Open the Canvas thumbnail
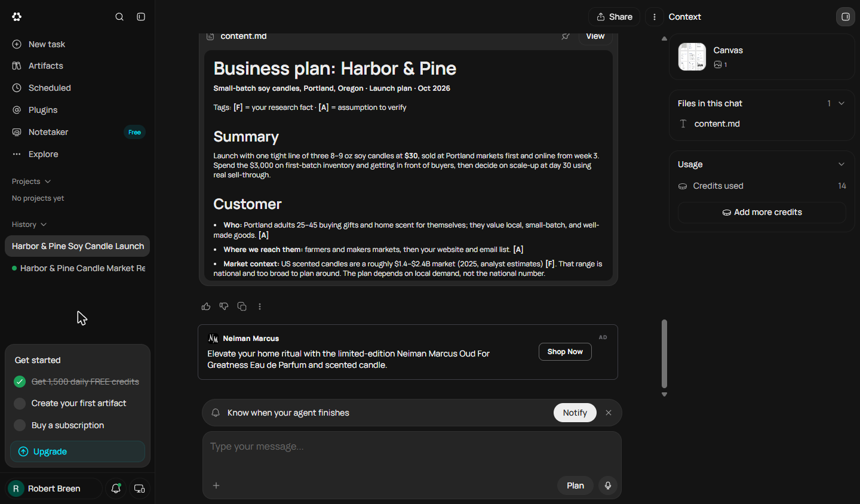The height and width of the screenshot is (504, 860). (692, 57)
